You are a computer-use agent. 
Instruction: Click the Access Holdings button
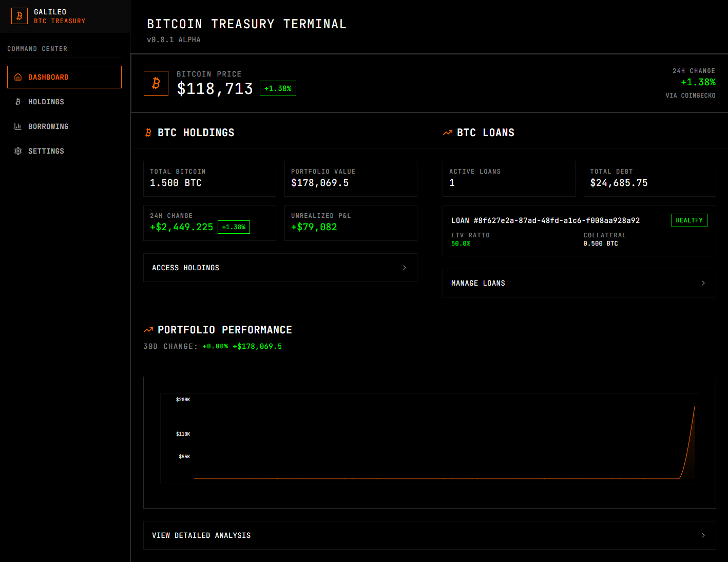[x=280, y=268]
